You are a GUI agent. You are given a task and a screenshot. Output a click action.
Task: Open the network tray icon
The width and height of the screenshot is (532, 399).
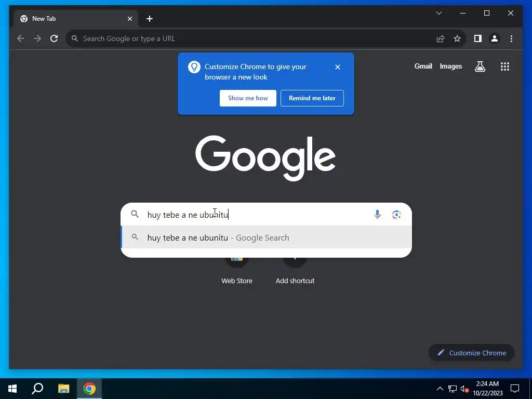(x=453, y=389)
